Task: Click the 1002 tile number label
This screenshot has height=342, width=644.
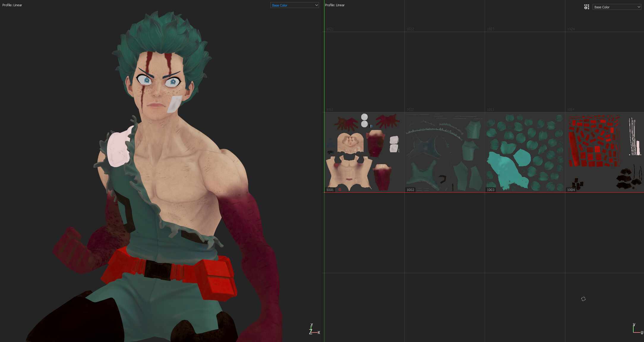Action: coord(410,190)
